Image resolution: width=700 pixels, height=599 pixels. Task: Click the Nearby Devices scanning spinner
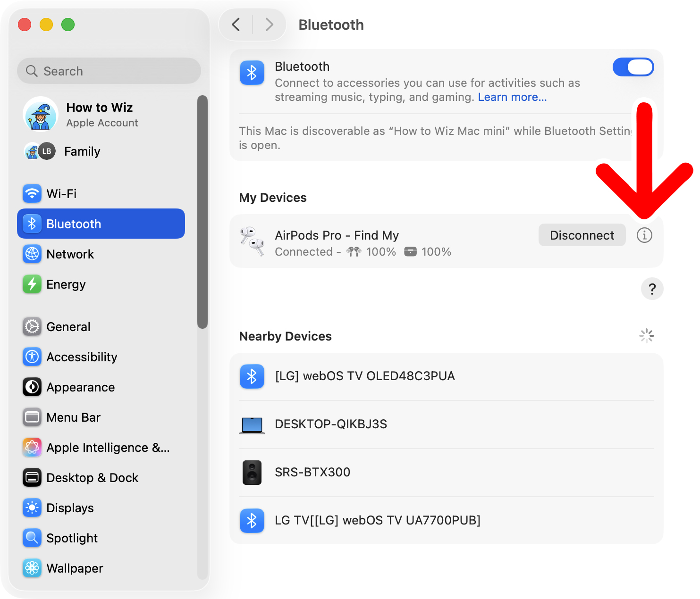point(646,335)
